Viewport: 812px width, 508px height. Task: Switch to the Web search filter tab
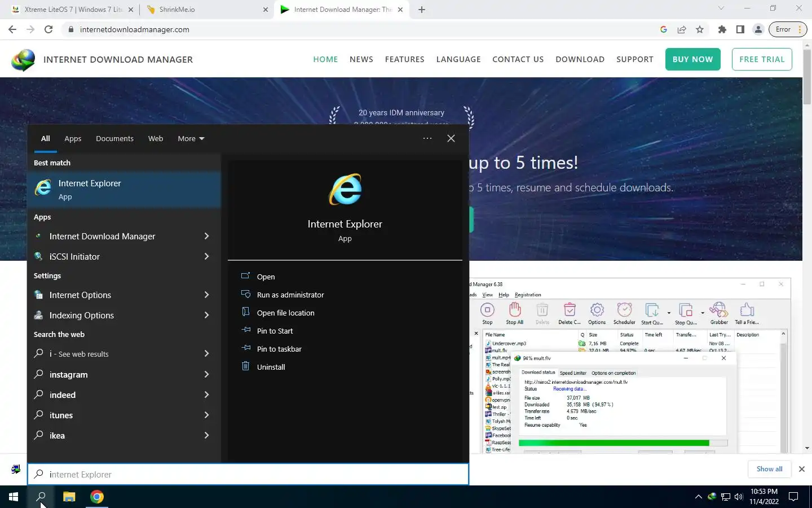pos(156,138)
